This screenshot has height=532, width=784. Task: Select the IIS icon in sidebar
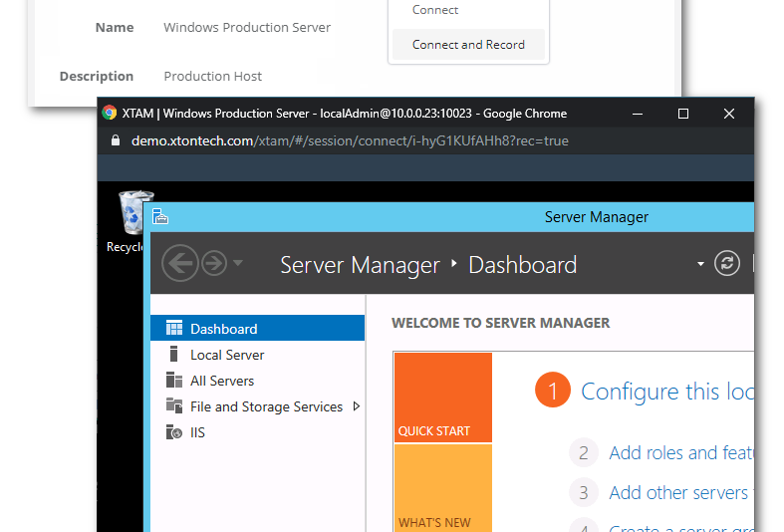tap(174, 432)
